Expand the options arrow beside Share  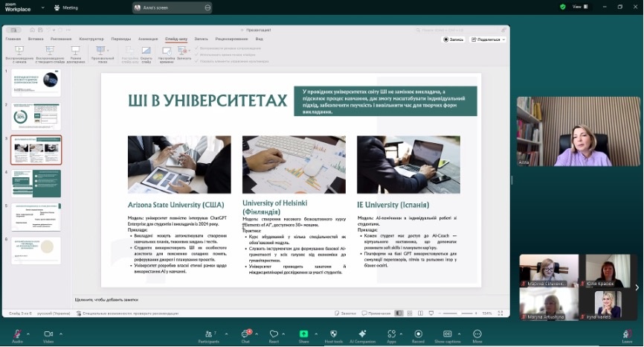pyautogui.click(x=316, y=334)
